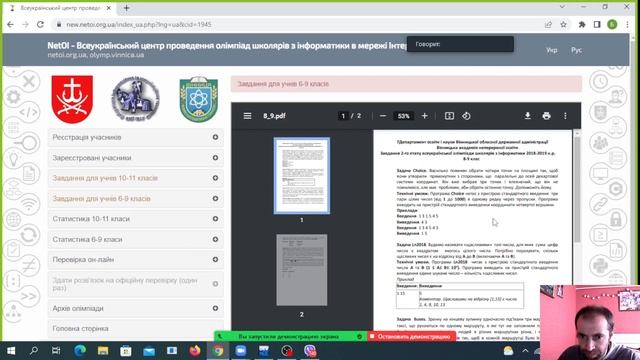Go forward in the browser
Image resolution: width=640 pixels, height=360 pixels.
pos(25,24)
